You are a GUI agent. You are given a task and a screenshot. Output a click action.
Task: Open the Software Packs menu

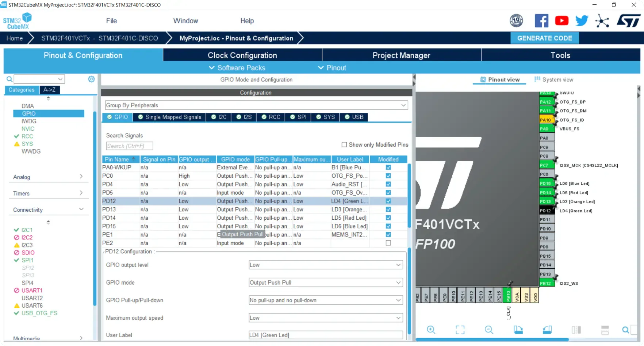[237, 68]
